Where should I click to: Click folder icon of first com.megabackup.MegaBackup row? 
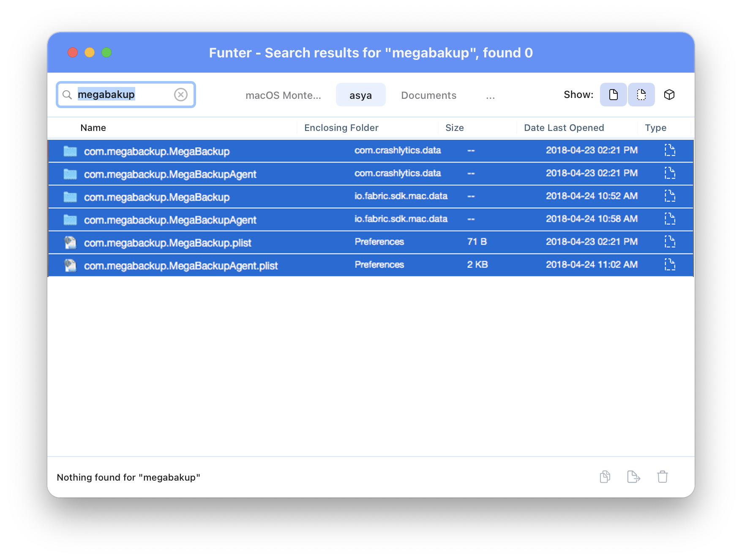[x=70, y=151]
